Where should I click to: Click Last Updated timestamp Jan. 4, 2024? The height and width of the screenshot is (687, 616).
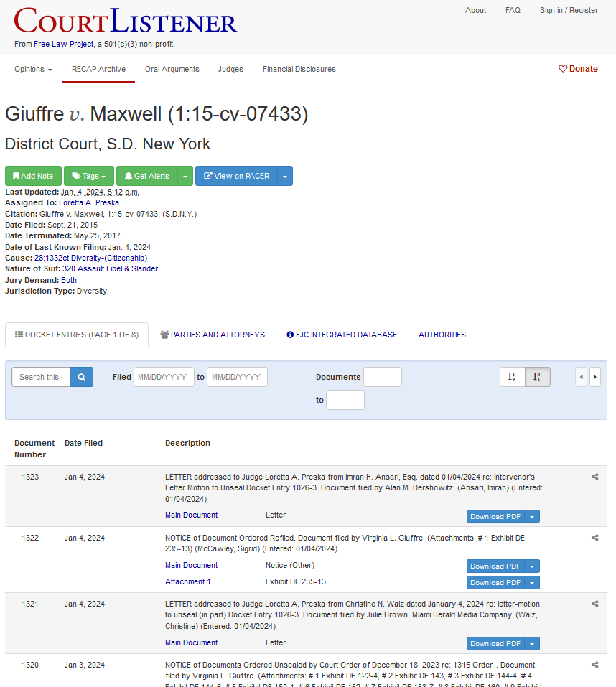pos(100,192)
